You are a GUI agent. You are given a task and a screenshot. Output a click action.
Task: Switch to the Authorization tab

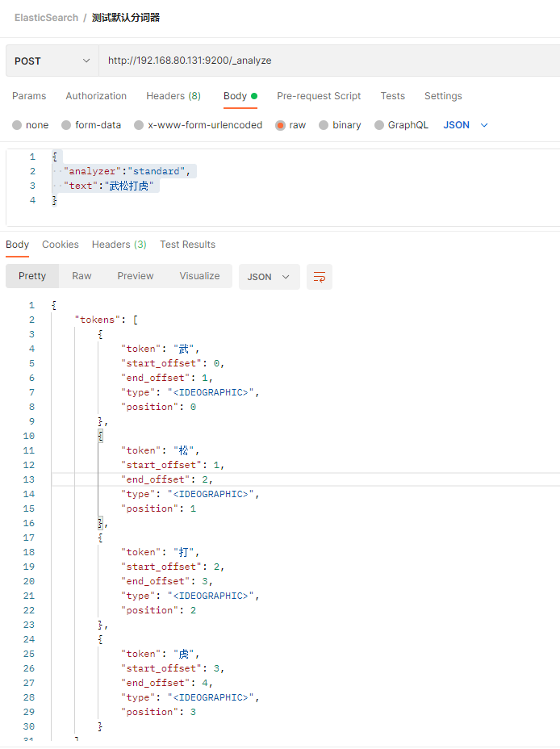point(96,96)
